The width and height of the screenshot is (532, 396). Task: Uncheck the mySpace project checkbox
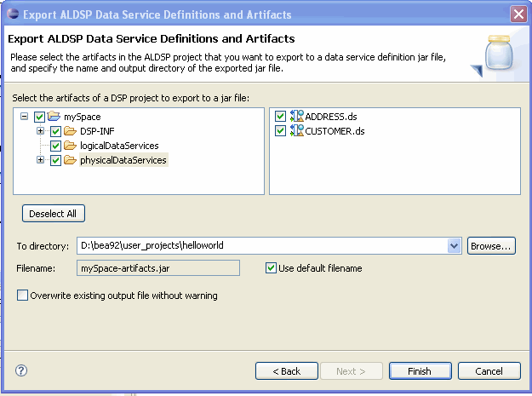[x=40, y=117]
